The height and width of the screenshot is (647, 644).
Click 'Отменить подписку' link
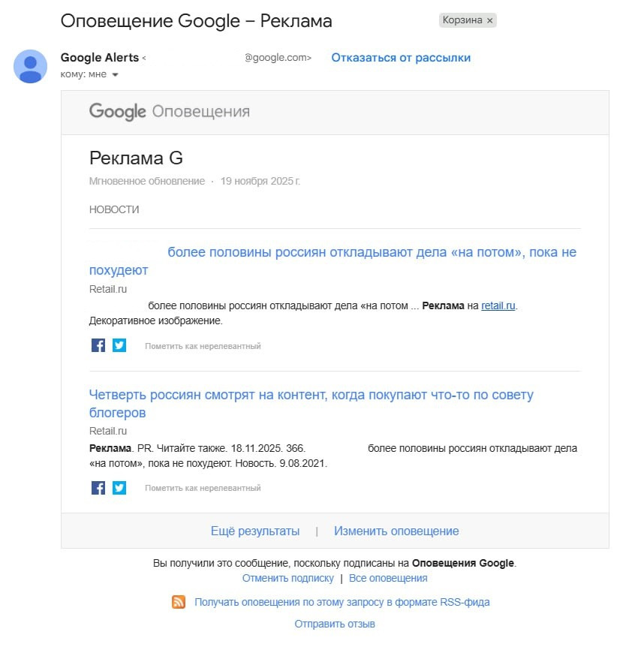point(287,579)
